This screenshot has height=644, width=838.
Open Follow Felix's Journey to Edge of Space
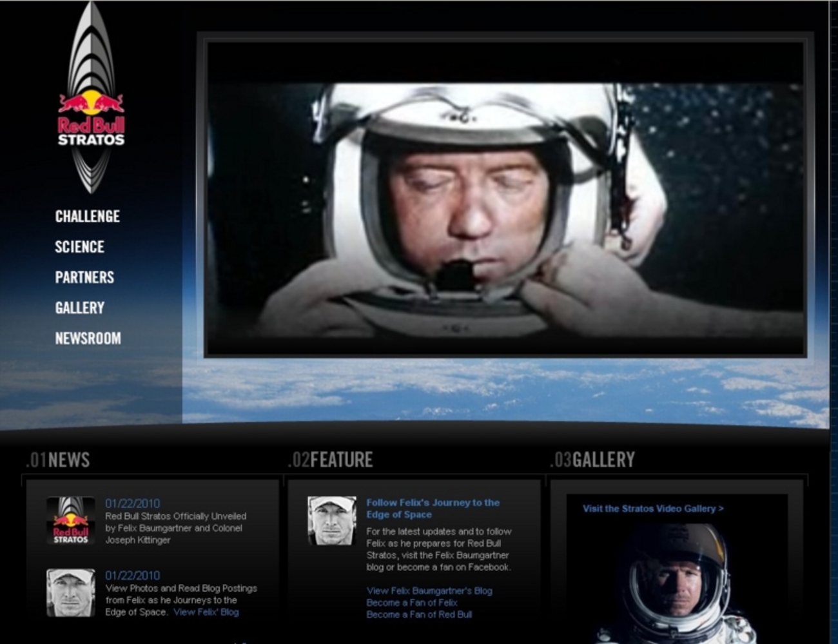(x=433, y=508)
